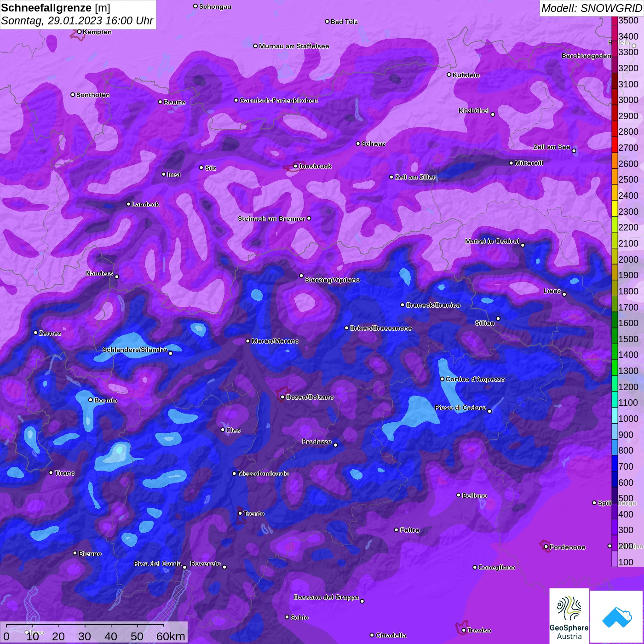The height and width of the screenshot is (644, 644).
Task: Click the Feltre label
Action: click(410, 530)
